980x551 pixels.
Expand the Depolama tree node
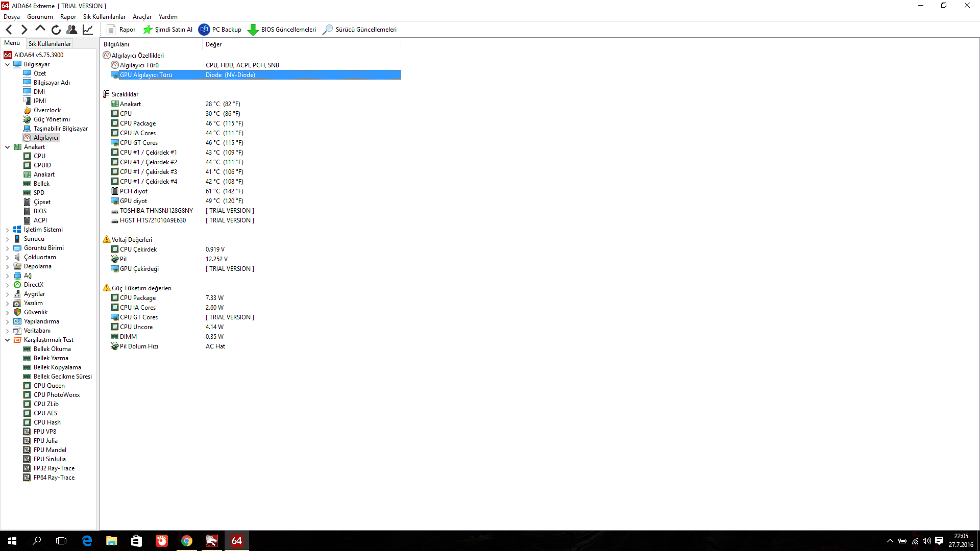(x=8, y=266)
